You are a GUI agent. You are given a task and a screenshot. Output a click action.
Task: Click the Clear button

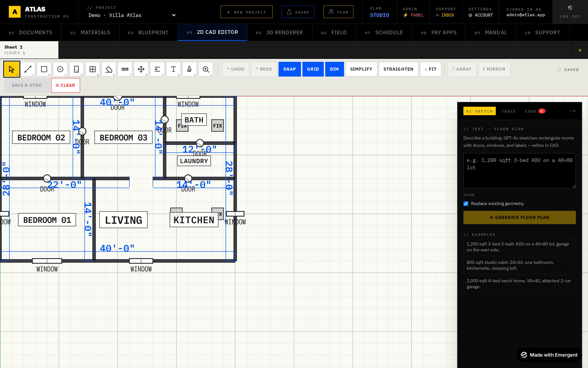click(65, 85)
